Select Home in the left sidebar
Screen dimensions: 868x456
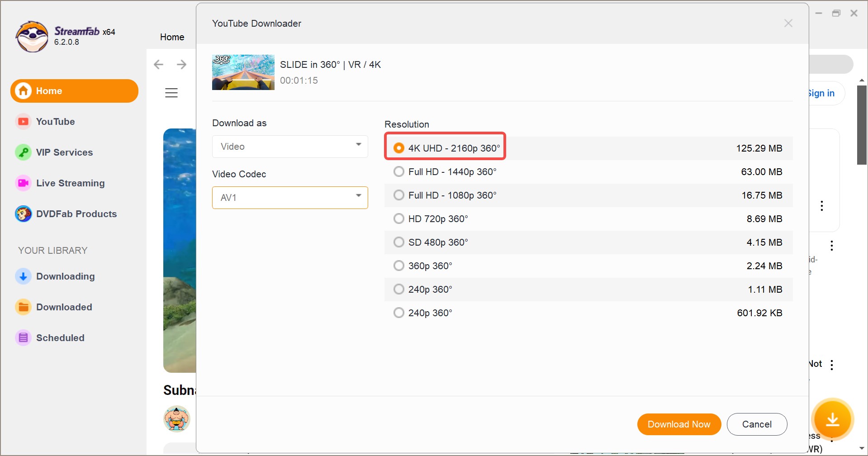tap(74, 91)
